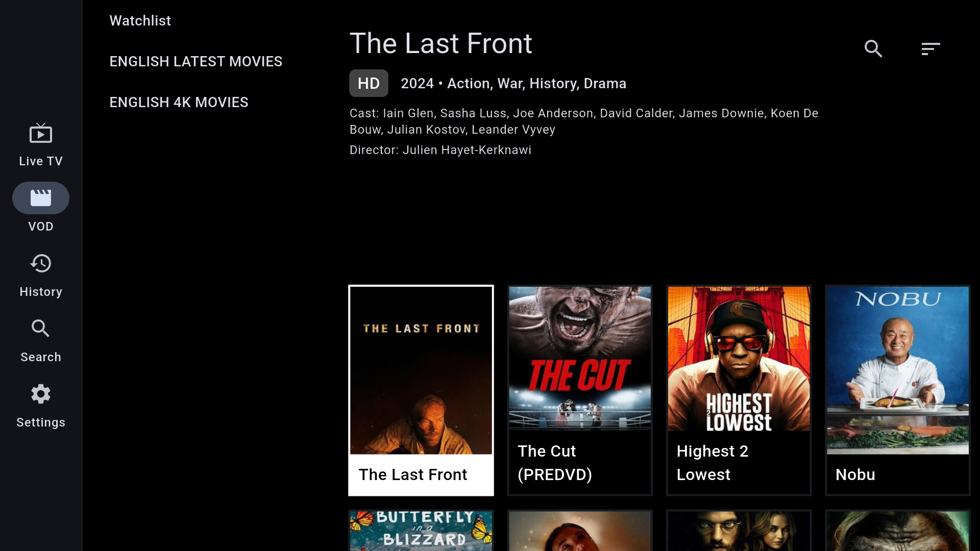
Task: Open ENGLISH LATEST MOVIES category
Action: (196, 61)
